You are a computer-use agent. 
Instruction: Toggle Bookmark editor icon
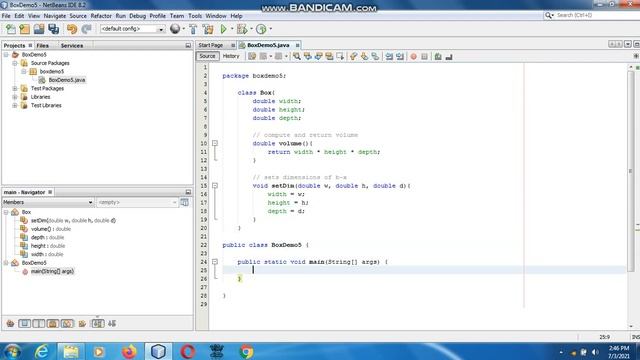point(375,56)
